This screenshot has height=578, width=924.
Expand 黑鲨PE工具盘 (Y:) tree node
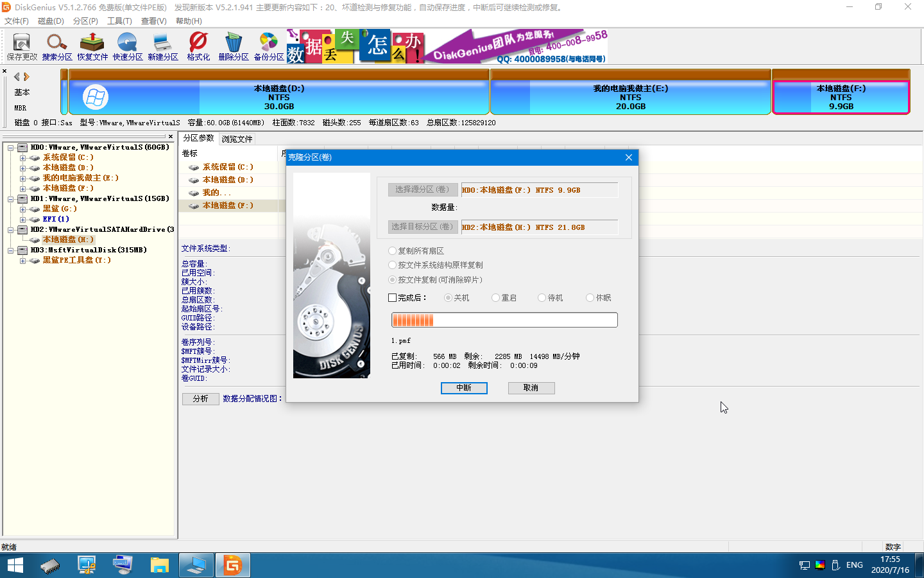point(22,261)
